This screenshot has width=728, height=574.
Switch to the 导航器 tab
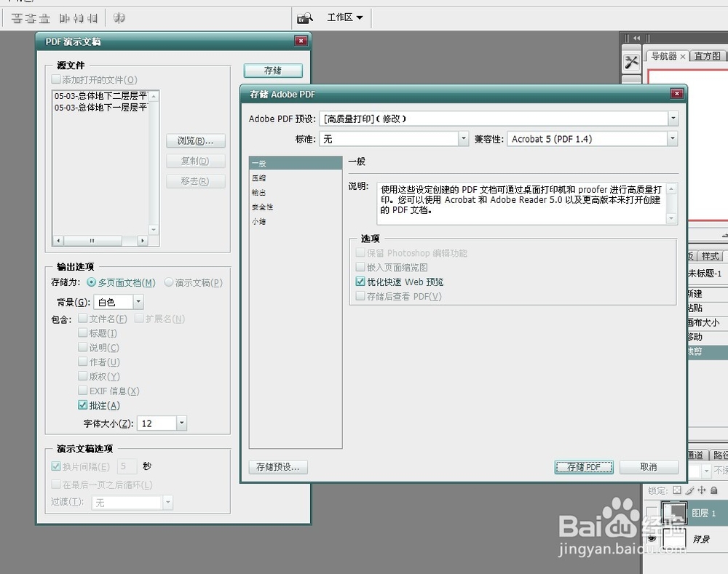click(x=664, y=56)
